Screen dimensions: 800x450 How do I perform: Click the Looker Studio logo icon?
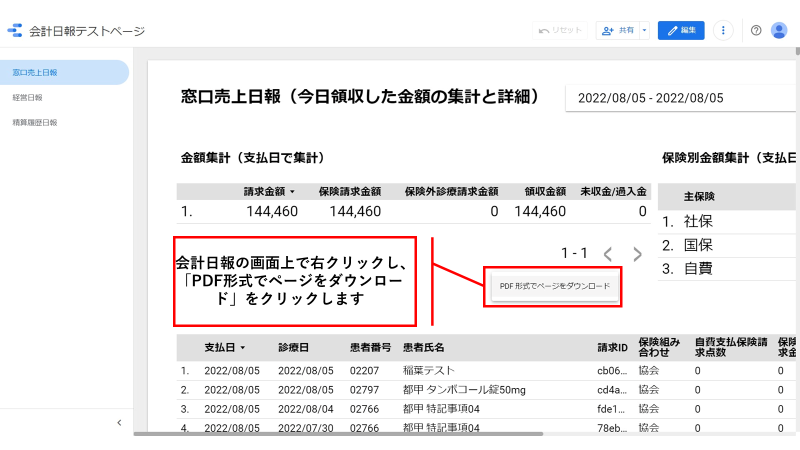click(x=15, y=31)
